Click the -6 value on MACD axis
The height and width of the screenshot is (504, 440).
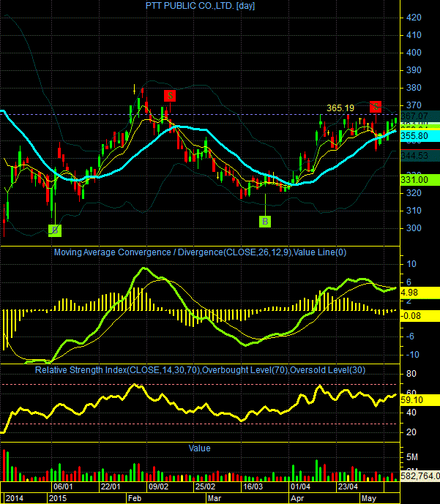click(411, 336)
